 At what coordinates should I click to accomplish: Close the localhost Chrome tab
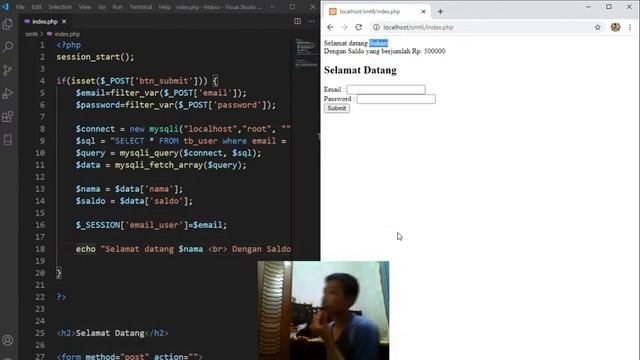pyautogui.click(x=423, y=11)
